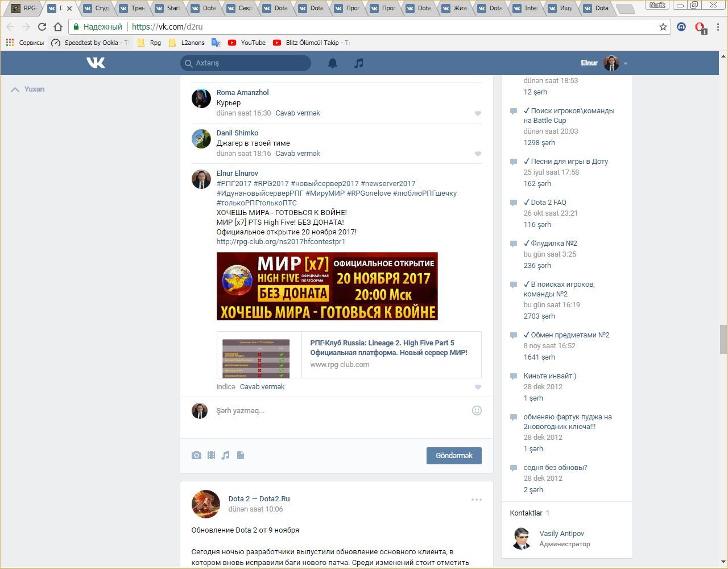Open Google Translate bookmark icon
The width and height of the screenshot is (728, 569).
pos(216,43)
